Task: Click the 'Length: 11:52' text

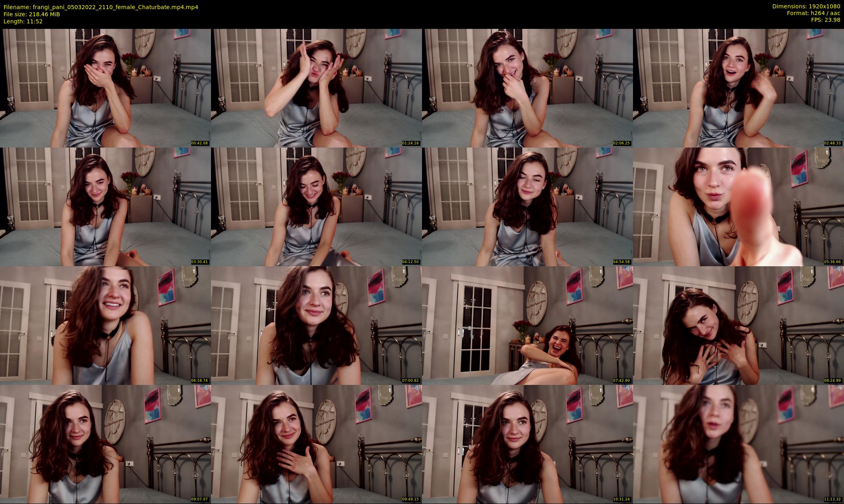Action: tap(23, 21)
